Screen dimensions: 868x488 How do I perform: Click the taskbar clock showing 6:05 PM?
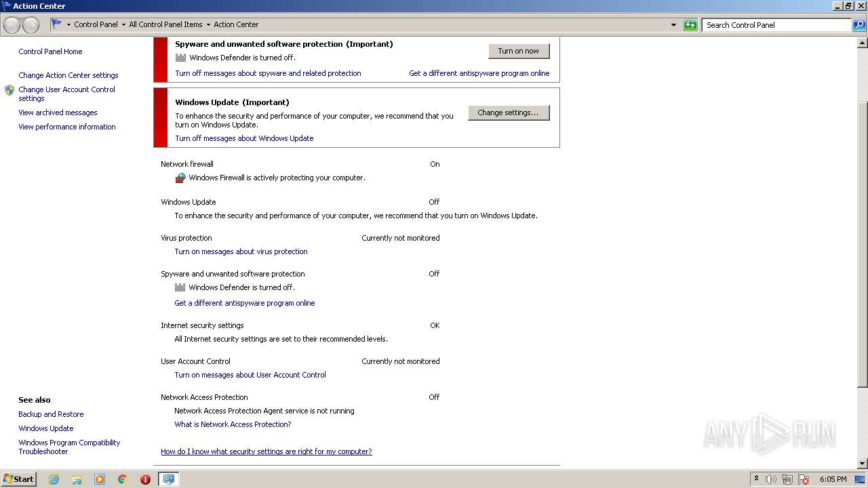click(833, 479)
